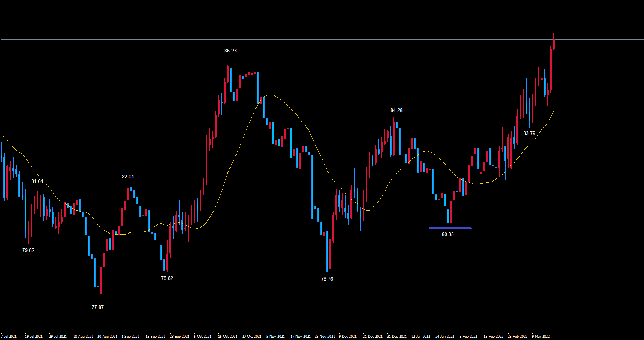Select the 80.35 low label

pos(447,234)
